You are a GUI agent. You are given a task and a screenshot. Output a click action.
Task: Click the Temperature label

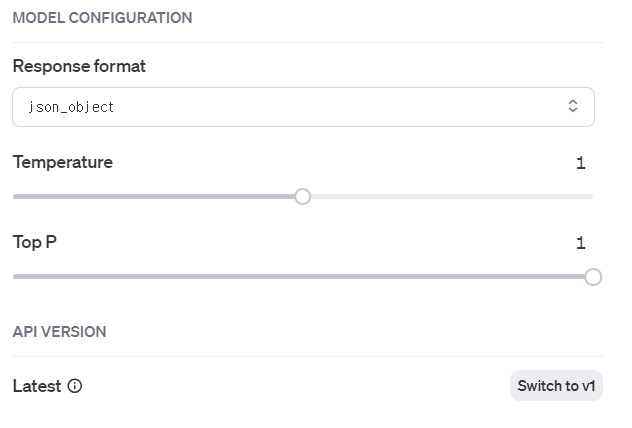[62, 162]
